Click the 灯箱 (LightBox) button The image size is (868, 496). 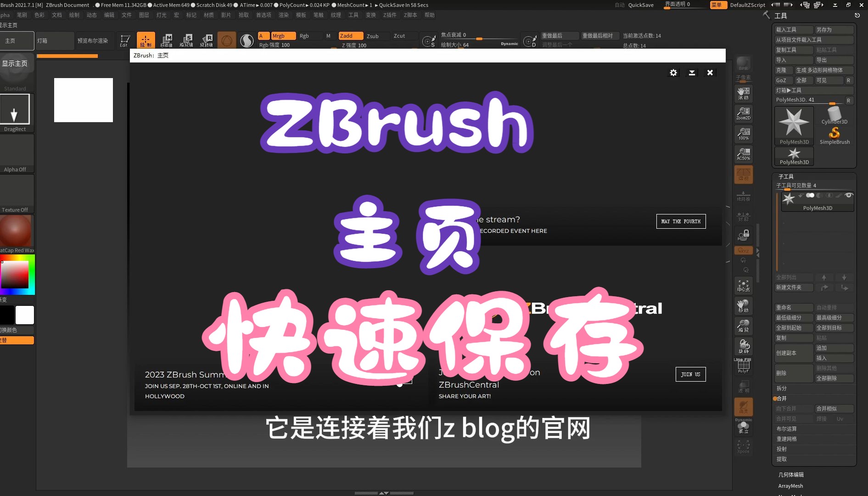coord(55,41)
